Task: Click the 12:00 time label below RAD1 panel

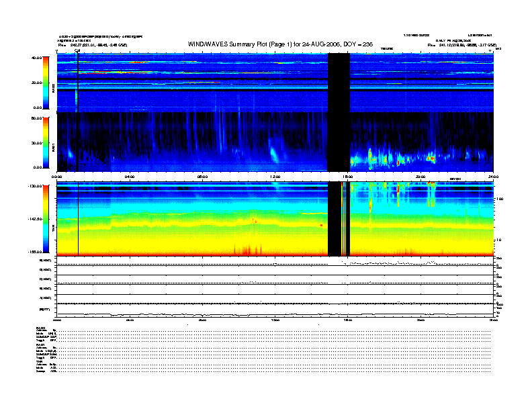Action: pyautogui.click(x=275, y=177)
